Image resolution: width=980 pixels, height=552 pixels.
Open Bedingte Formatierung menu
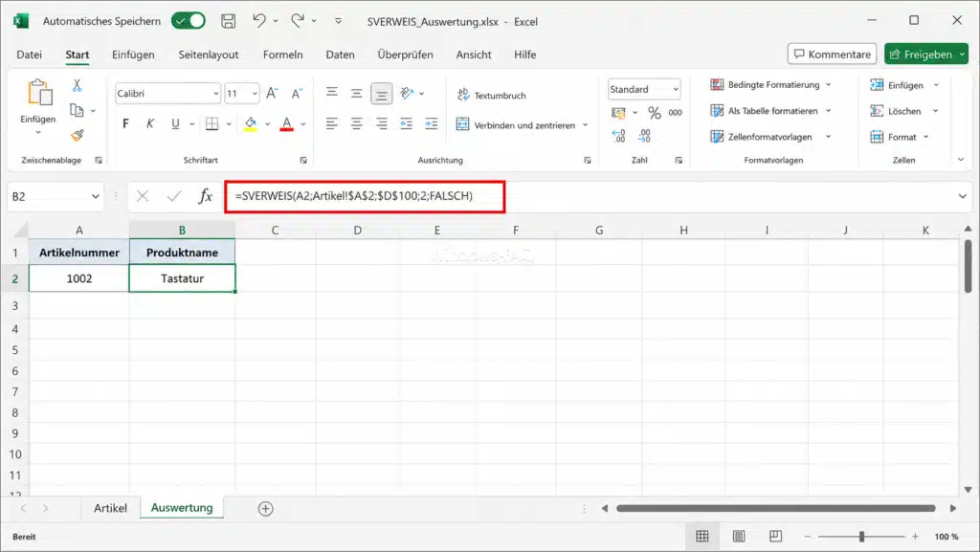[x=770, y=84]
